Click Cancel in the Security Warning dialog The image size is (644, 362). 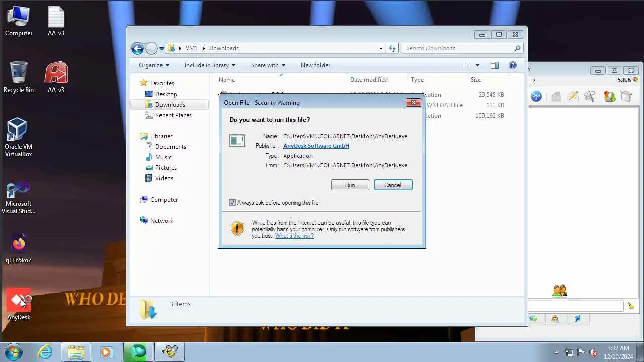[x=393, y=185]
